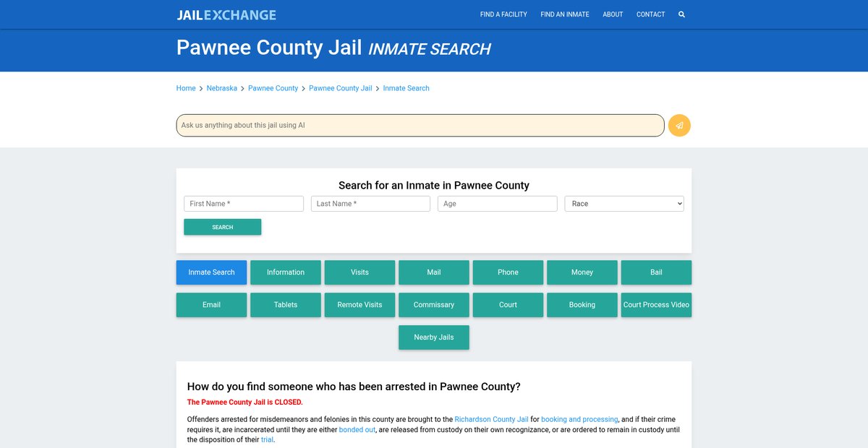This screenshot has width=868, height=448.
Task: Go to the About page
Action: click(613, 14)
